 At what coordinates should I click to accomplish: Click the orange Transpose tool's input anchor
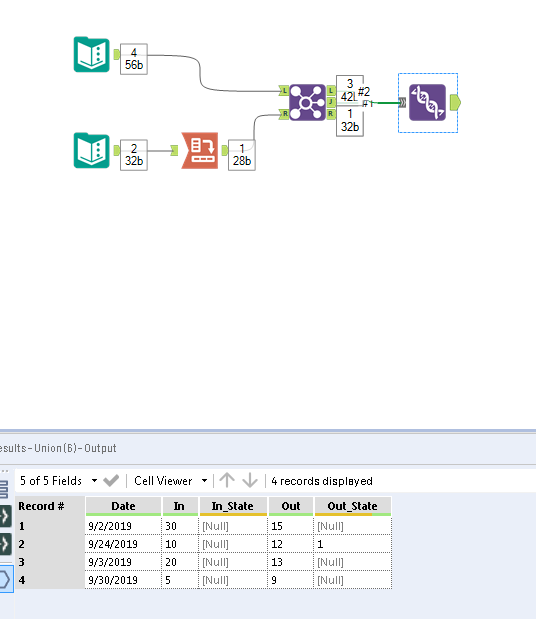(174, 150)
